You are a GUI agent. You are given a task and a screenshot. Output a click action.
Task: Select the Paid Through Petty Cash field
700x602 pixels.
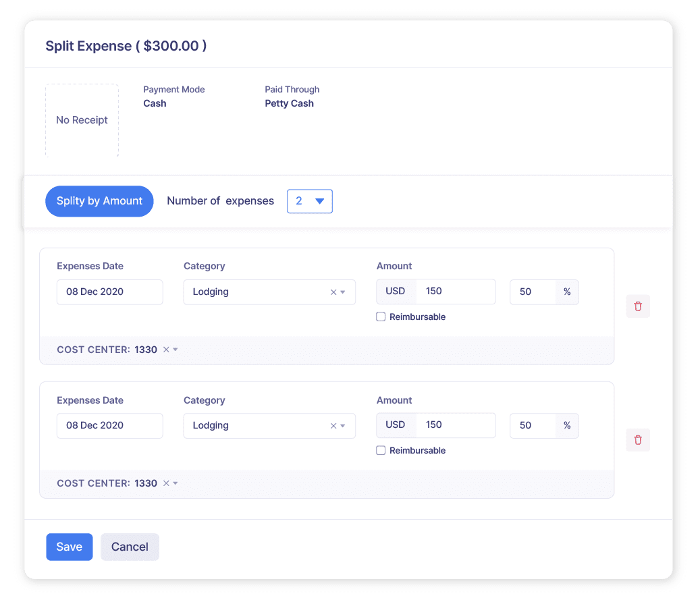point(289,103)
